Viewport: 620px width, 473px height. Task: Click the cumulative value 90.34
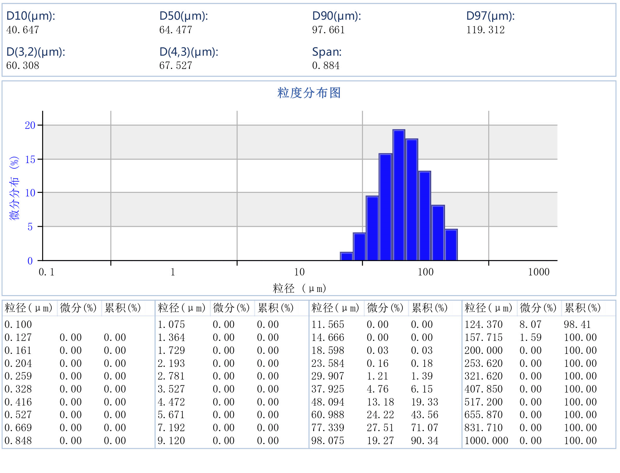point(425,440)
